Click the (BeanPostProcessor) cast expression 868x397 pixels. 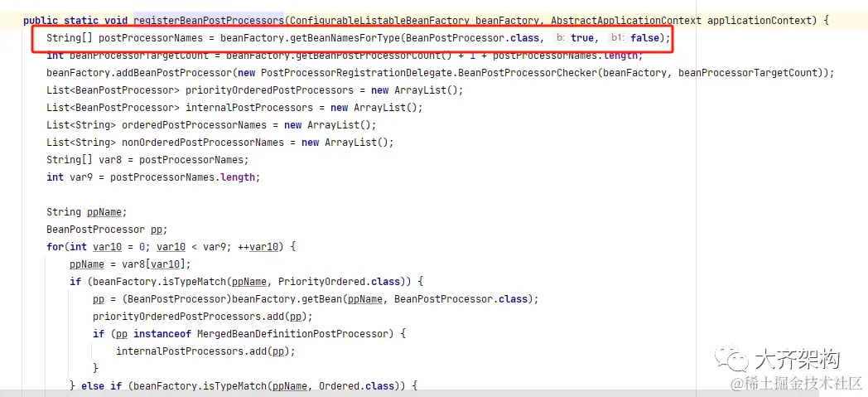(176, 299)
